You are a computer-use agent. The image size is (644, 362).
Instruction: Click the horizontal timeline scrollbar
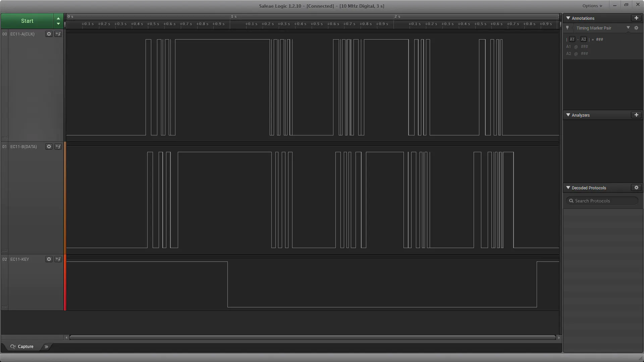click(x=312, y=338)
